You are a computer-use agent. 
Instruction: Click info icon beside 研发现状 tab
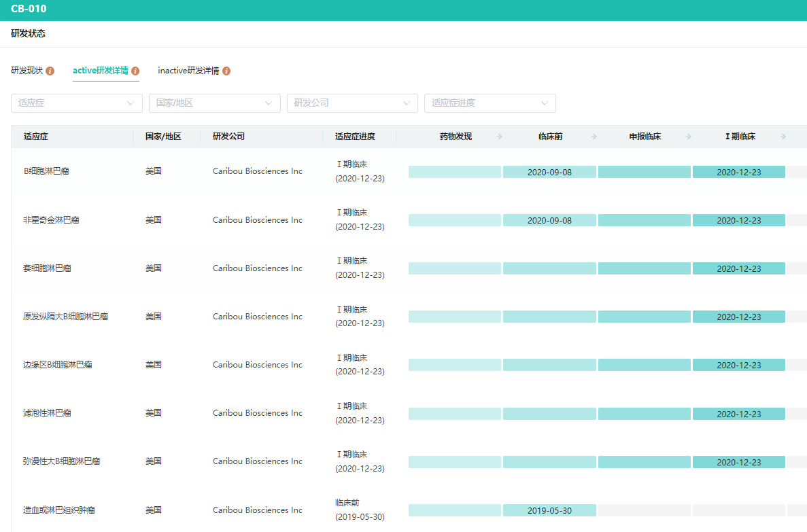coord(50,71)
